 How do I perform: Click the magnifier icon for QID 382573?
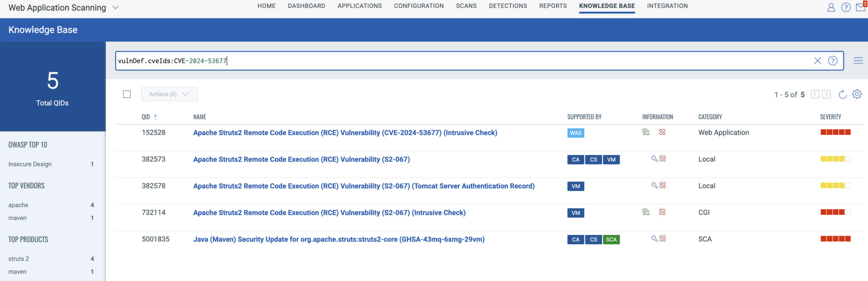(654, 159)
